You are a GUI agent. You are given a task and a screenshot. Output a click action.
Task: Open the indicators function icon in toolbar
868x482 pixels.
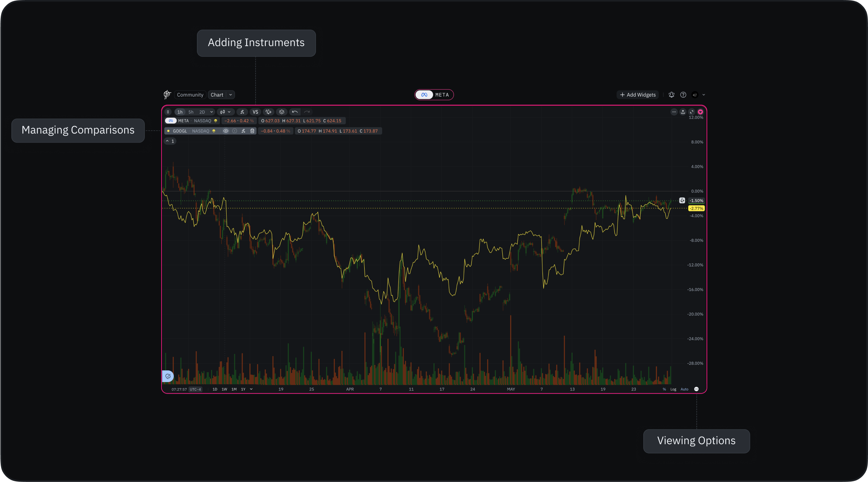coord(242,112)
